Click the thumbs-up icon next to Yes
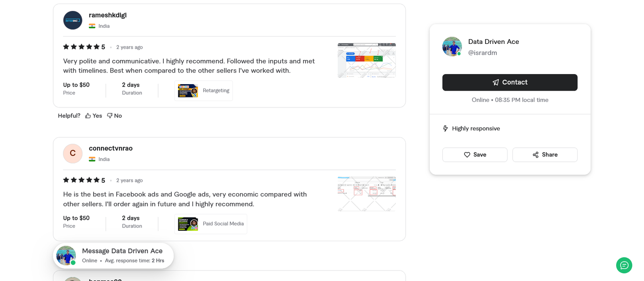The image size is (644, 281). 88,116
